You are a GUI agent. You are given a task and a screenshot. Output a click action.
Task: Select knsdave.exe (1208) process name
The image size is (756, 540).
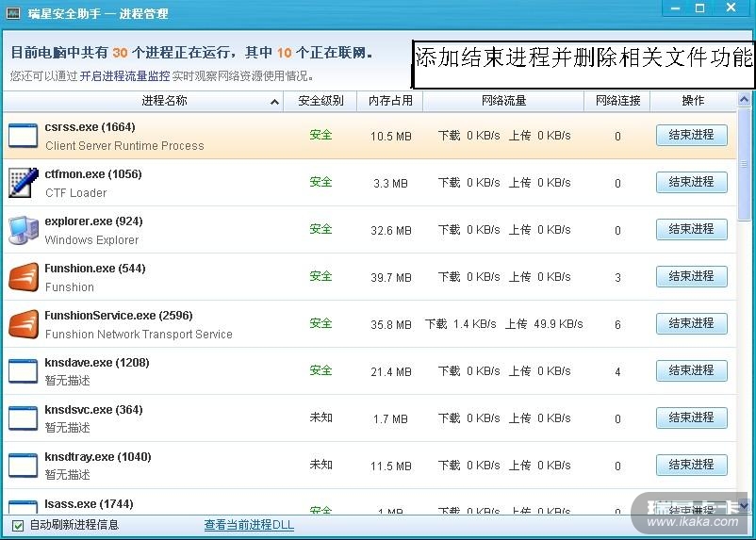(x=97, y=363)
